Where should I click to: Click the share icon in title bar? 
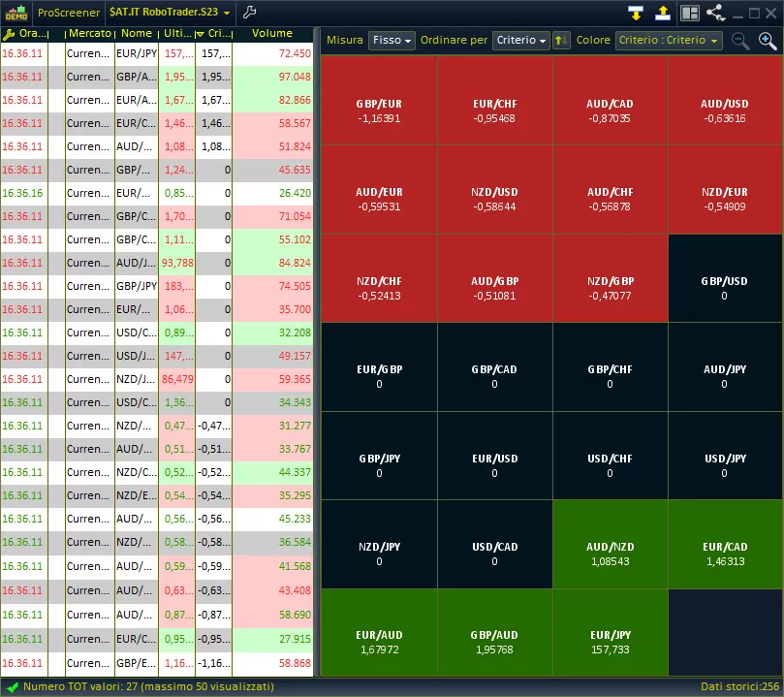(716, 13)
